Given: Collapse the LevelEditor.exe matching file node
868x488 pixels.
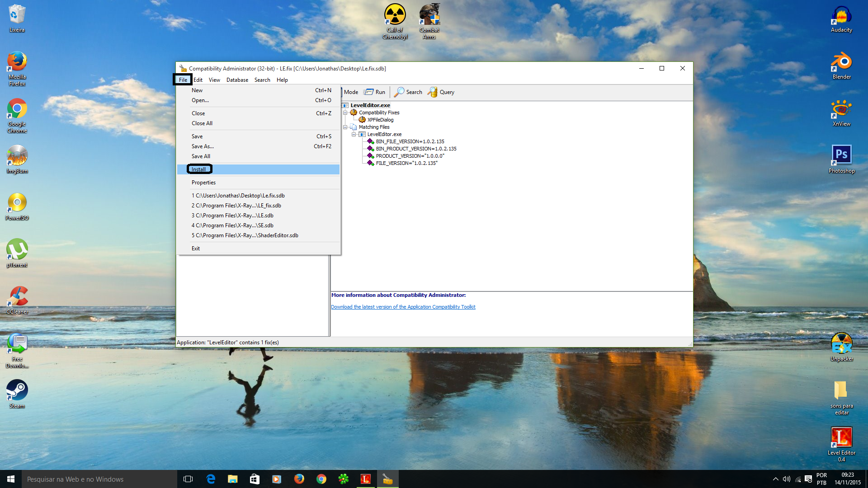Looking at the screenshot, I should tap(354, 135).
